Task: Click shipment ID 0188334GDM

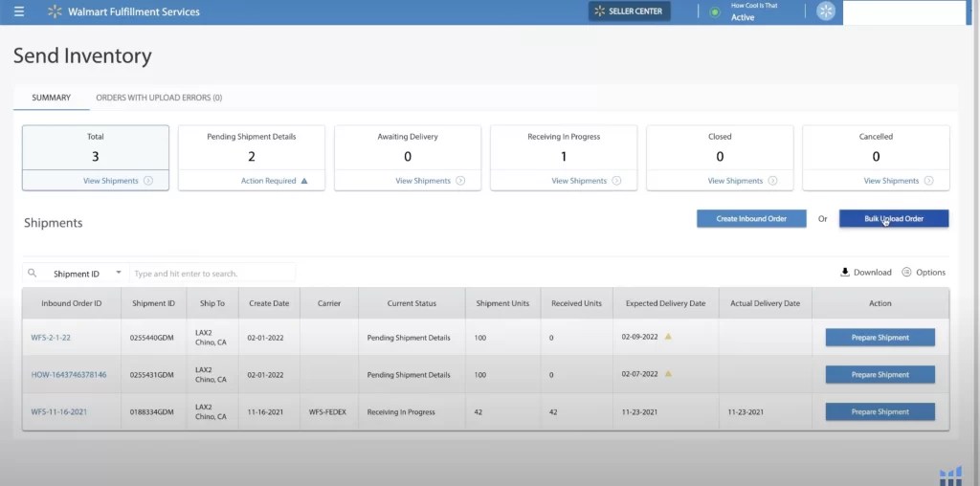Action: click(x=152, y=411)
